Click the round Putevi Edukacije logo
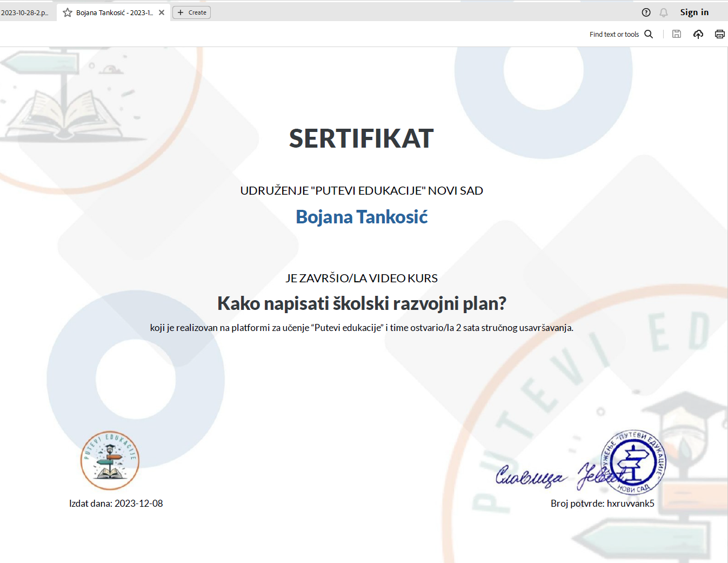 click(110, 460)
